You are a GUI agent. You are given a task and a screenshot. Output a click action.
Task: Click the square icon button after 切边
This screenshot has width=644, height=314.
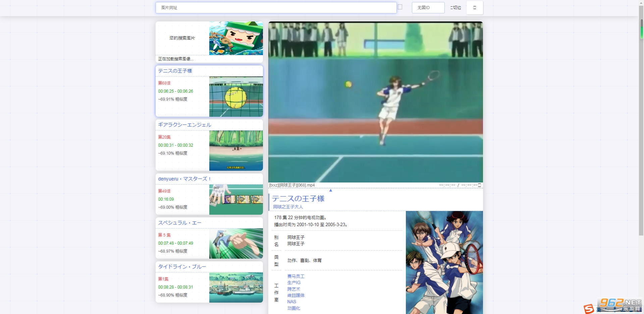pos(475,8)
